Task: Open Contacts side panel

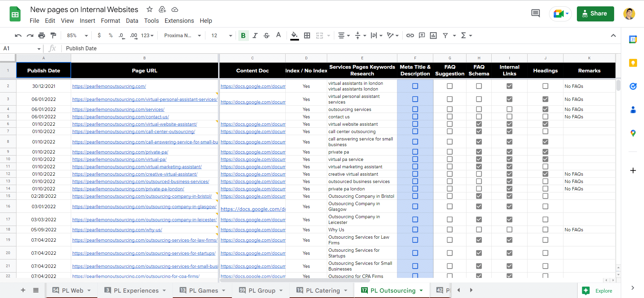Action: [x=633, y=110]
